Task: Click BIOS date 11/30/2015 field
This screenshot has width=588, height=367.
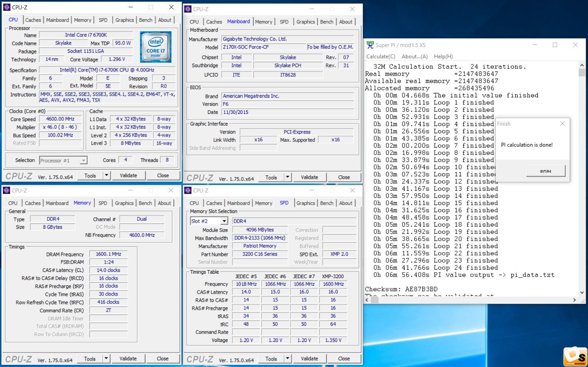Action: click(288, 112)
